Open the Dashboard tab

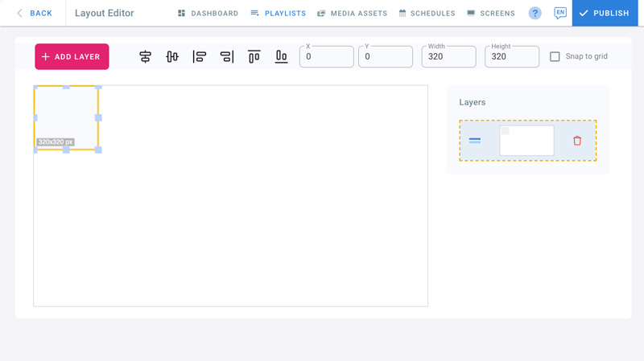[x=208, y=14]
